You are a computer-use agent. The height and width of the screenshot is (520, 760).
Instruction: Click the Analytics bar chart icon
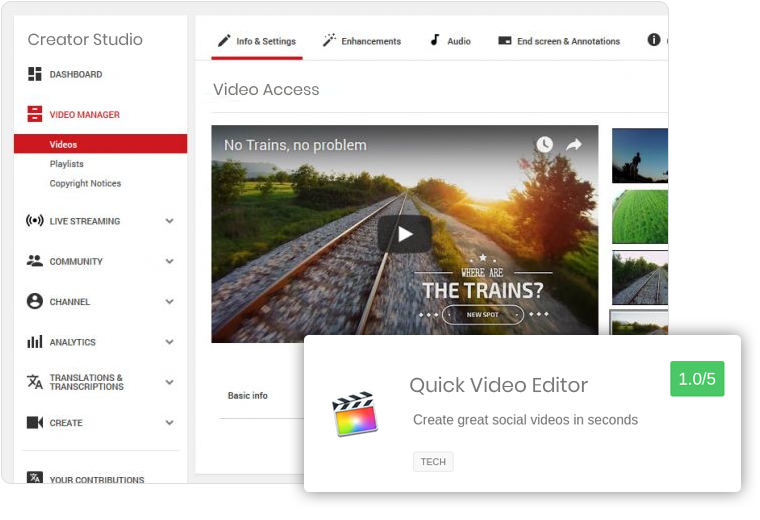pos(34,342)
